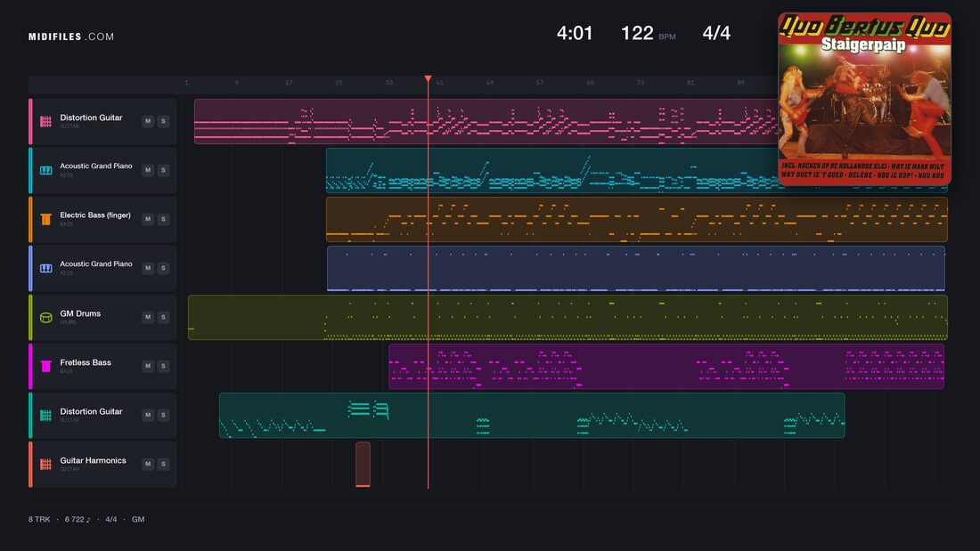The image size is (980, 551).
Task: Mute the green Distortion Guitar track
Action: coord(148,415)
